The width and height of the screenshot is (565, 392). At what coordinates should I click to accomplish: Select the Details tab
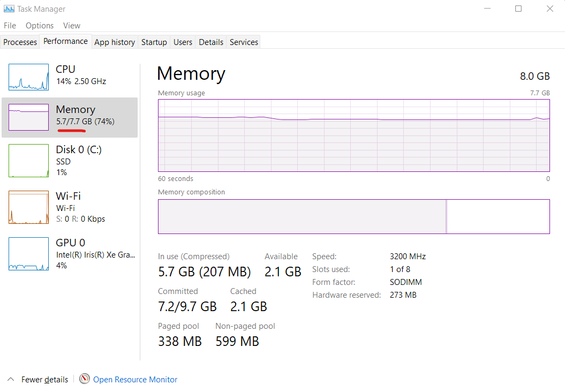coord(210,42)
